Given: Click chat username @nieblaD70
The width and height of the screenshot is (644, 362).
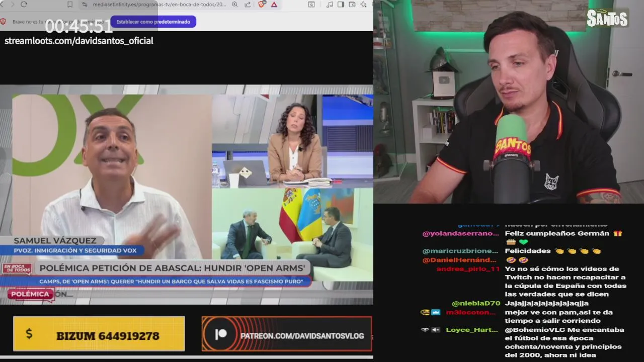Looking at the screenshot, I should [476, 303].
